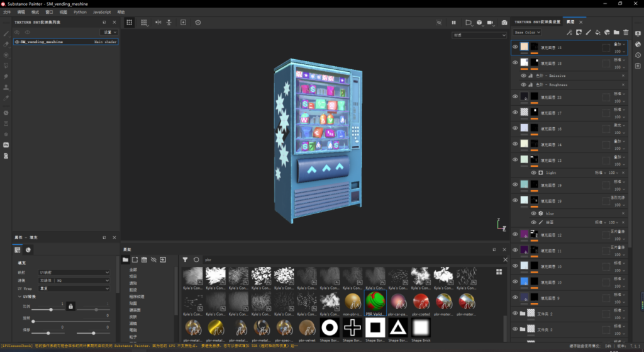The height and width of the screenshot is (352, 644).
Task: Open the JavaScript menu
Action: (102, 12)
